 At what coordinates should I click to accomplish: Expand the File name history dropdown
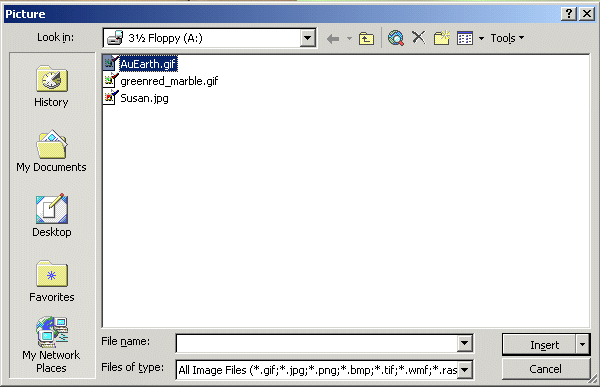pos(465,343)
